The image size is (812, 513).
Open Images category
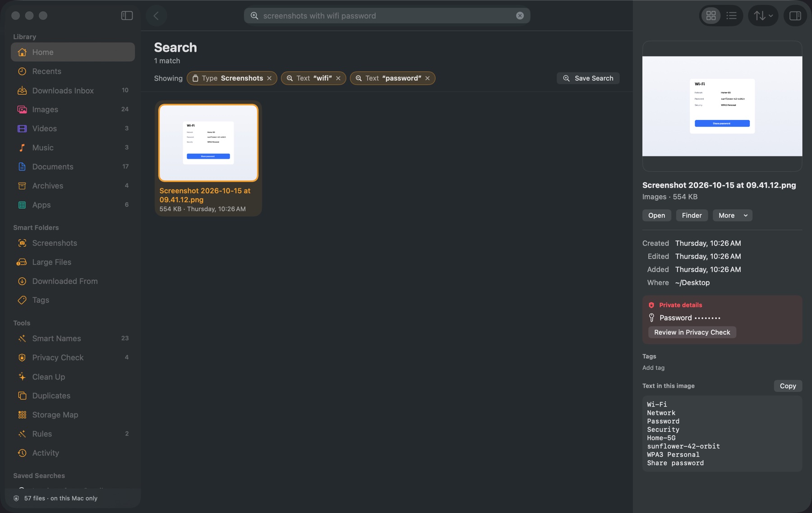click(x=73, y=110)
